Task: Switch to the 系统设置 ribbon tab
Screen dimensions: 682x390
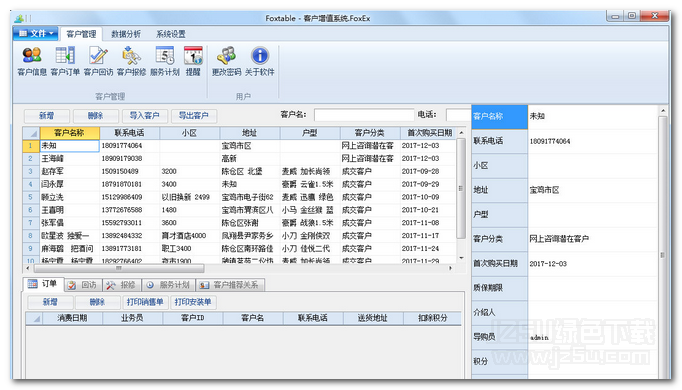Action: (x=170, y=34)
